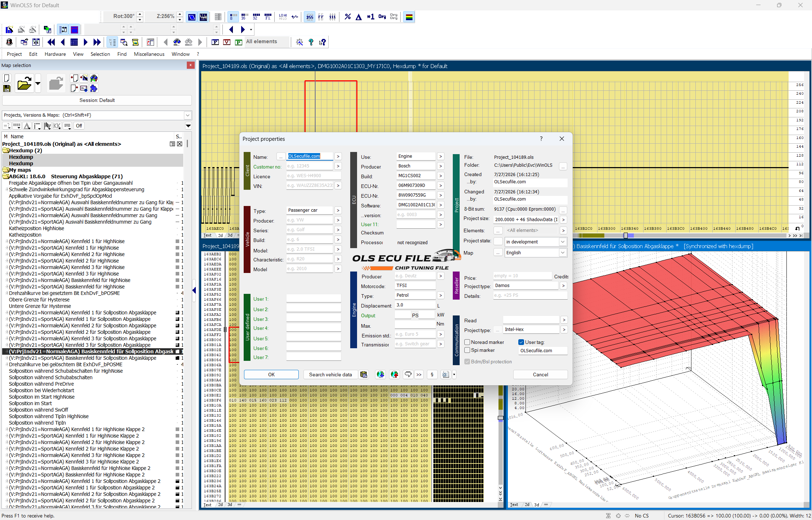Click the Session: Default button
The height and width of the screenshot is (520, 812).
click(97, 100)
